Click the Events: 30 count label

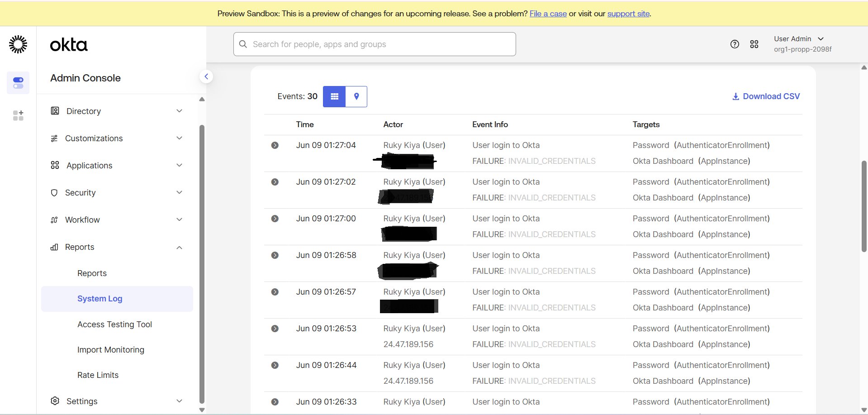[297, 96]
